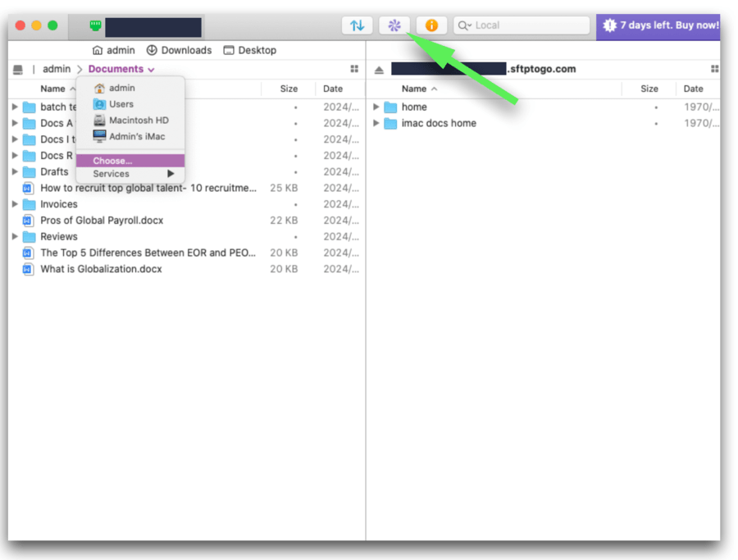Open the Downloads shortcut in the favorites bar
Viewport: 738px width, 560px height.
[x=178, y=50]
